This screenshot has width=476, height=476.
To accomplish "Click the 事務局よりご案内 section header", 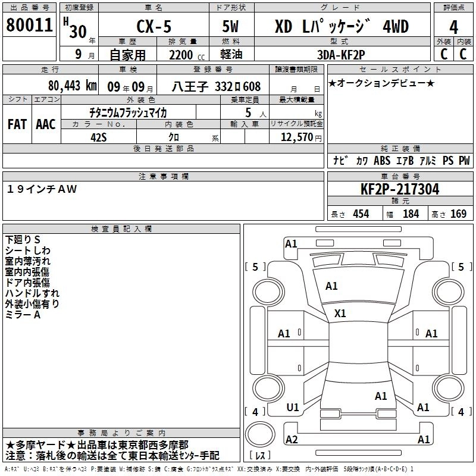I will [x=121, y=433].
